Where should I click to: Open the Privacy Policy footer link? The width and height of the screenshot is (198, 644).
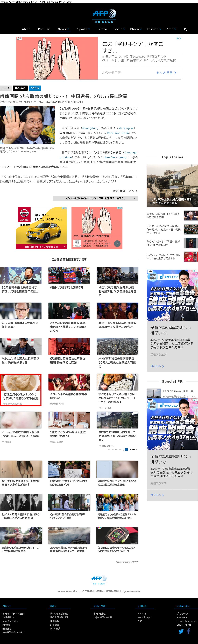(11, 621)
